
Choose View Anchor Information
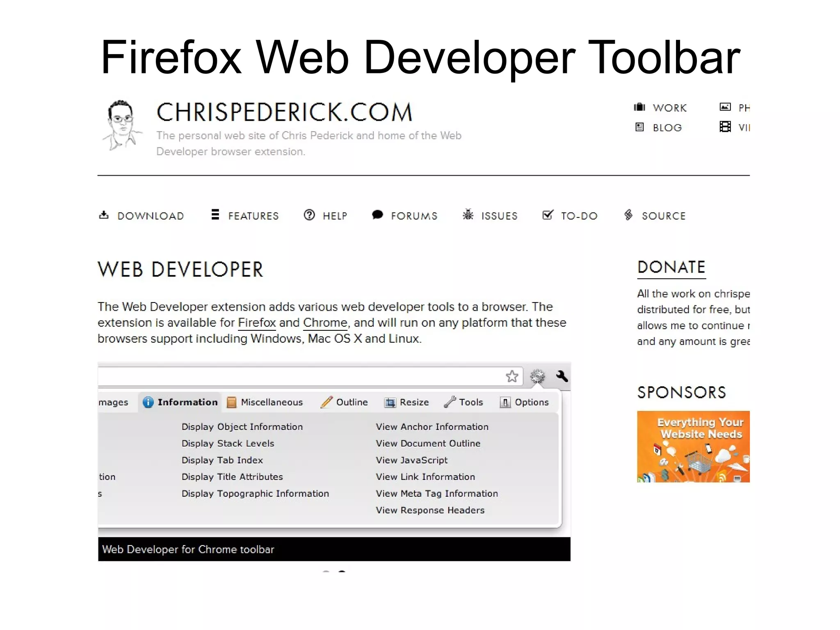432,427
